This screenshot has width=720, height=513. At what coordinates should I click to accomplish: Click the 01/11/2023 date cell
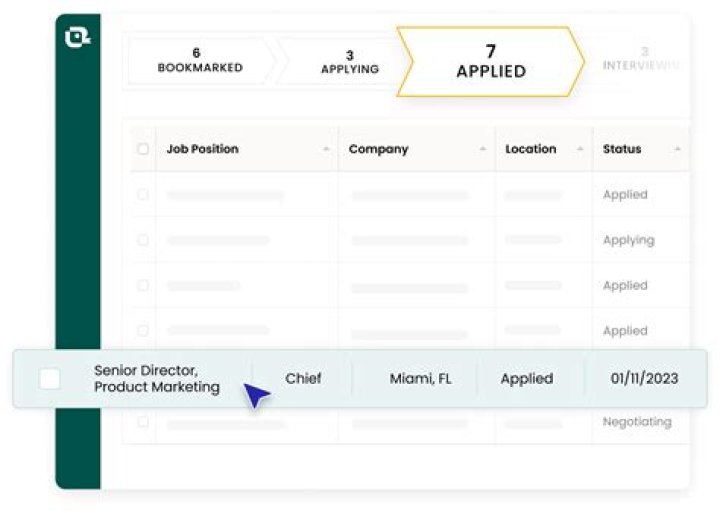coord(644,379)
